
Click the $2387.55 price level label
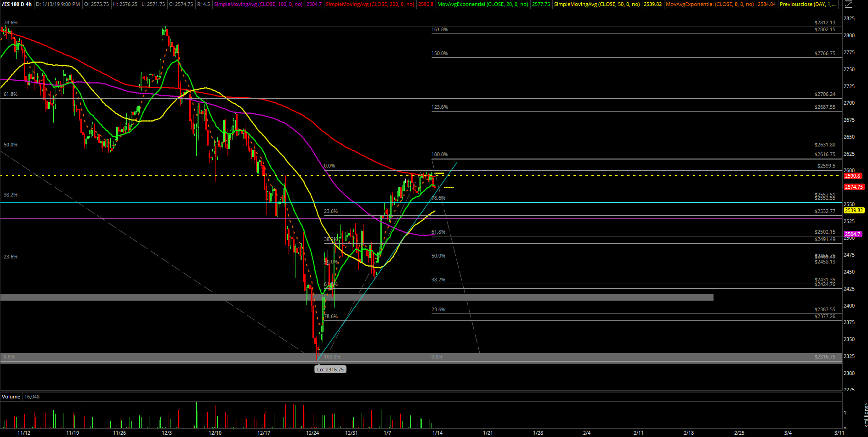click(825, 309)
